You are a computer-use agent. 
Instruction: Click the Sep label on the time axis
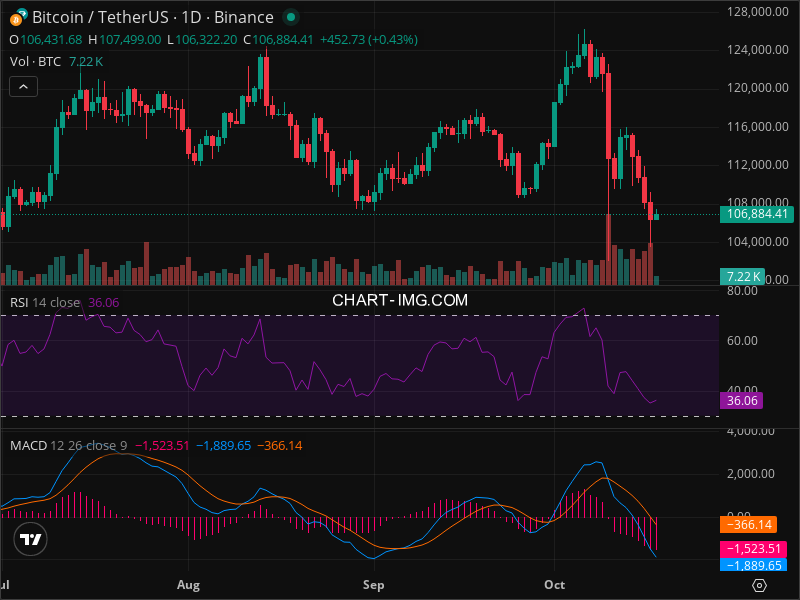point(373,582)
